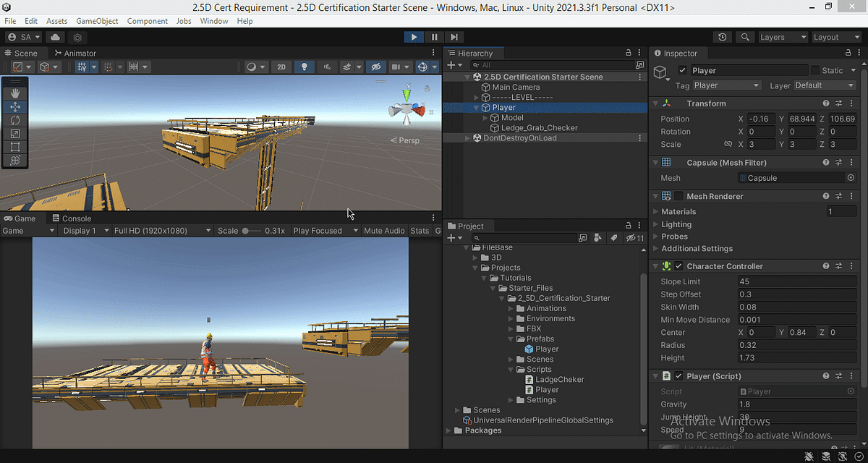
Task: Click the Unity Cloud collaborate icon
Action: pyautogui.click(x=55, y=37)
